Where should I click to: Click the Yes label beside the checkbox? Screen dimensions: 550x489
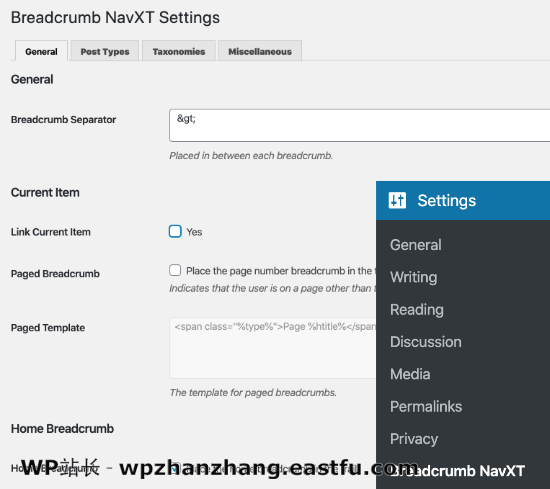coord(194,232)
